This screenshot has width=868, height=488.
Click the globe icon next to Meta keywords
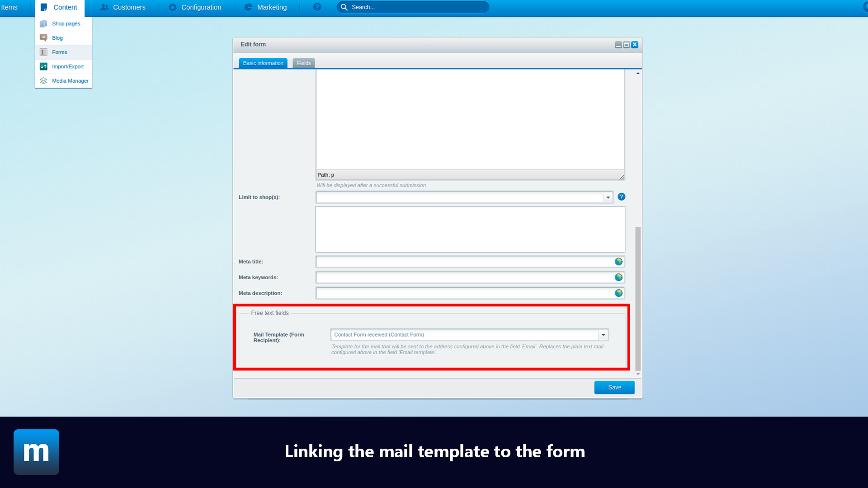click(x=619, y=277)
